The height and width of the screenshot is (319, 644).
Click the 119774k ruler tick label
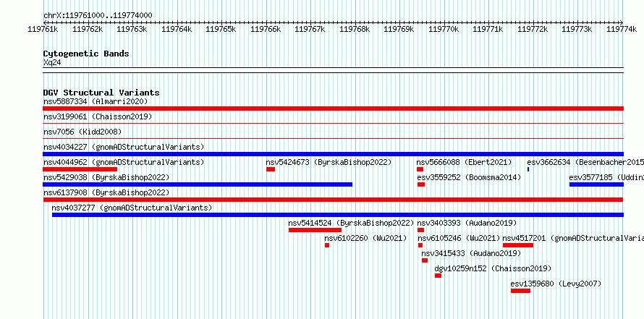(x=622, y=30)
